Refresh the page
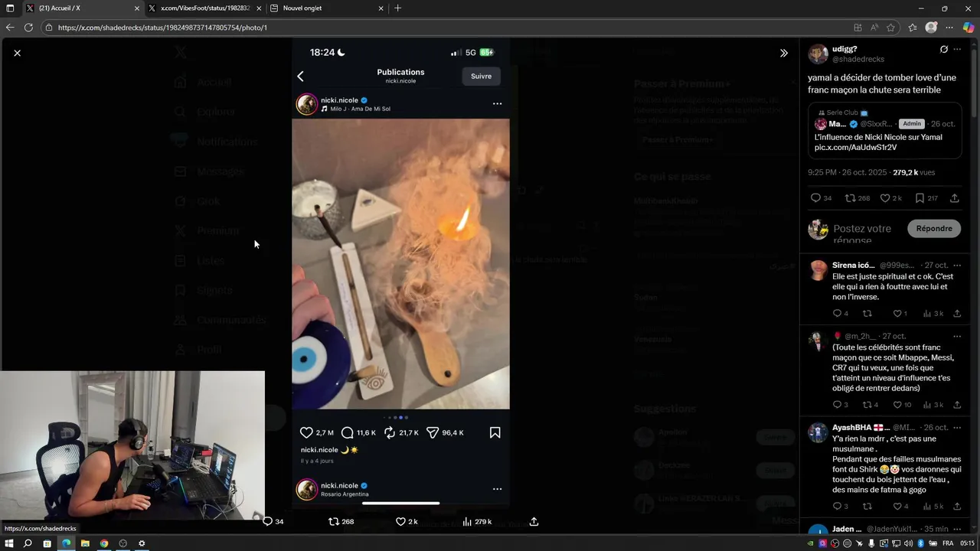The height and width of the screenshot is (551, 980). point(28,28)
